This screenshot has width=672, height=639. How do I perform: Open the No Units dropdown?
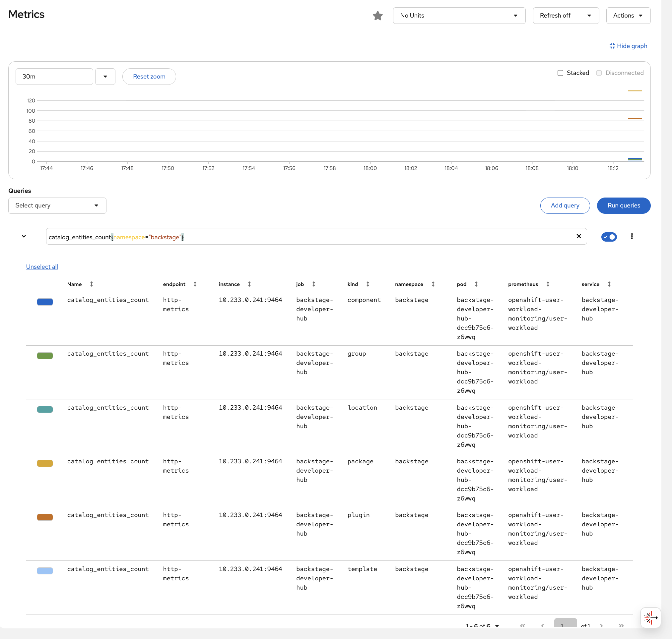point(459,16)
